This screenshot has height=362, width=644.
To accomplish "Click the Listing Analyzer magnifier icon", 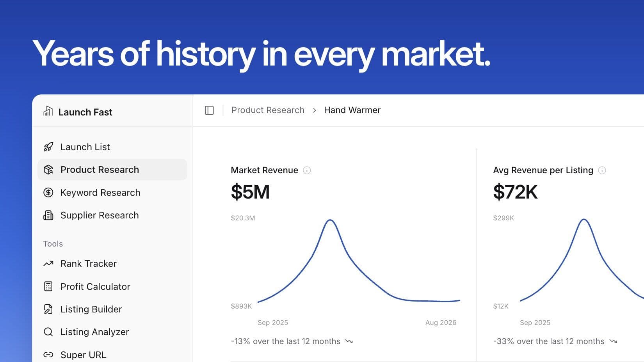I will pyautogui.click(x=48, y=332).
